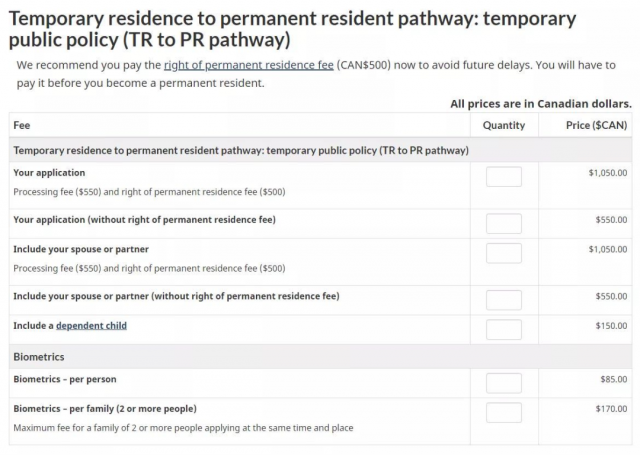Click the Quantity column header
Viewport: 640px width, 455px height.
[x=503, y=125]
